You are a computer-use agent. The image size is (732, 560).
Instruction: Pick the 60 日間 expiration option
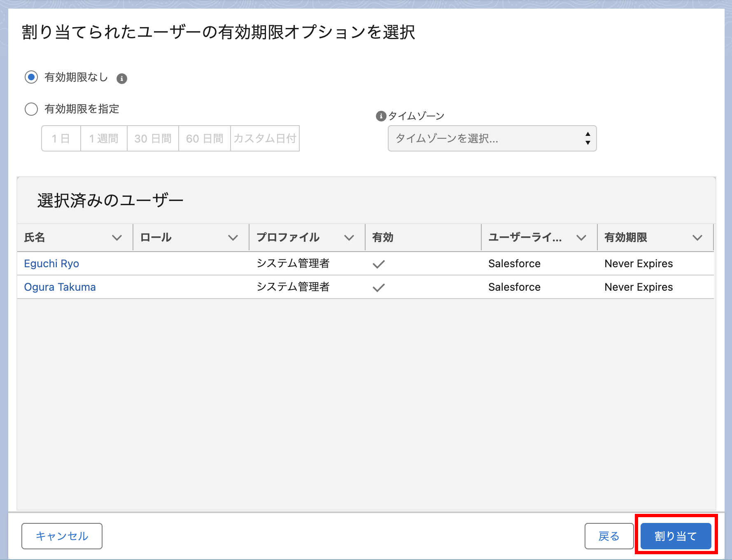pyautogui.click(x=205, y=139)
